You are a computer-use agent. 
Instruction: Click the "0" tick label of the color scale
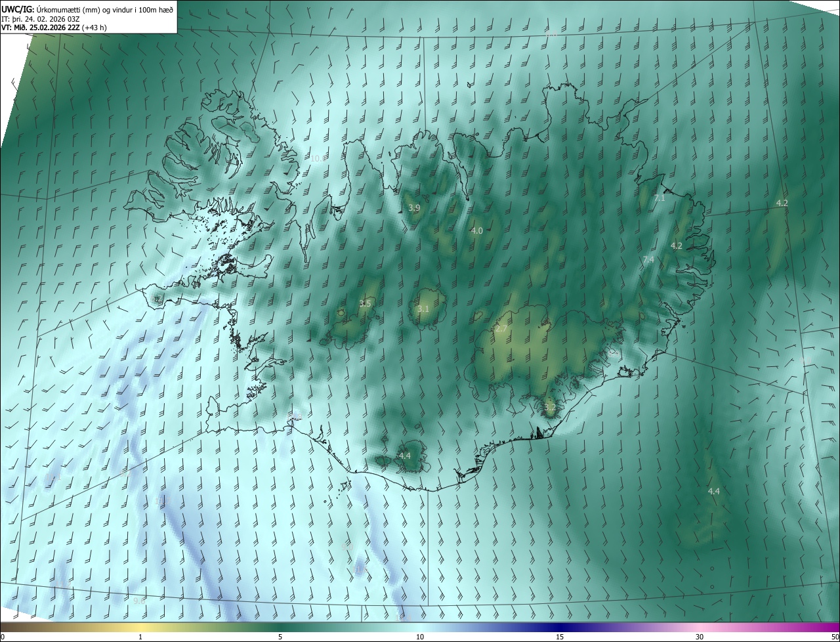click(3, 637)
